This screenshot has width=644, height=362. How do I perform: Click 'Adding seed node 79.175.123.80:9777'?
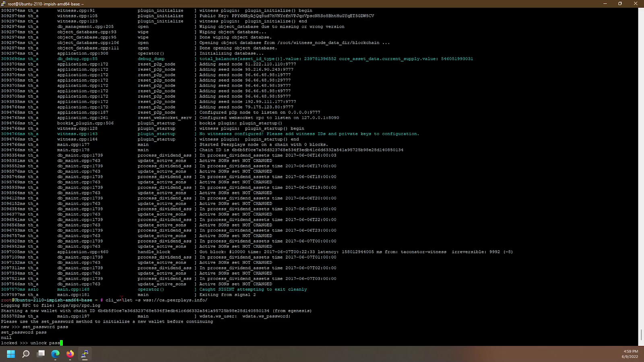[246, 107]
